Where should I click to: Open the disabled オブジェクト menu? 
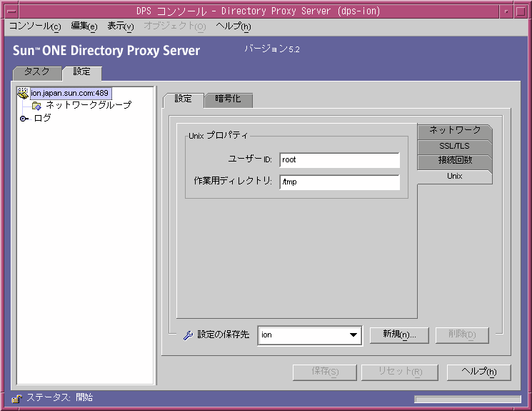pyautogui.click(x=175, y=26)
